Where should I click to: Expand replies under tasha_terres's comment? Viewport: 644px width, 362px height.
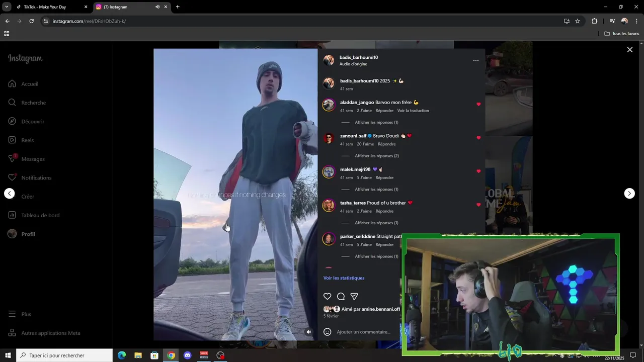click(x=376, y=223)
